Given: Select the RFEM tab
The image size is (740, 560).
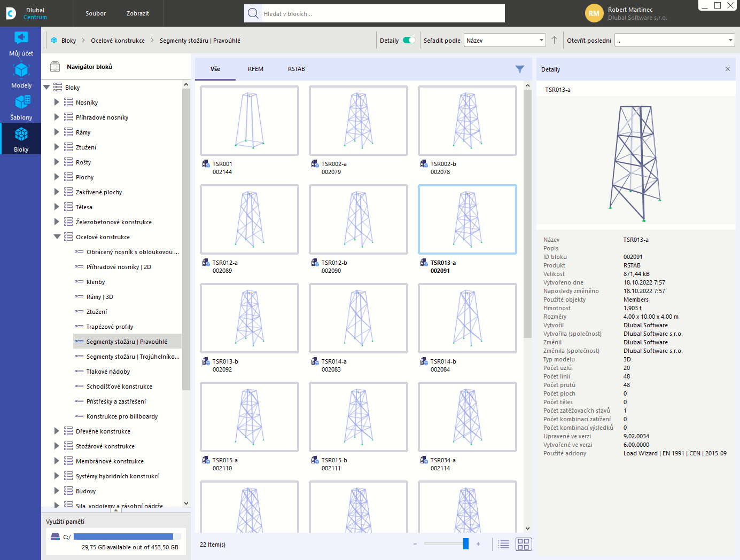Looking at the screenshot, I should click(x=255, y=69).
